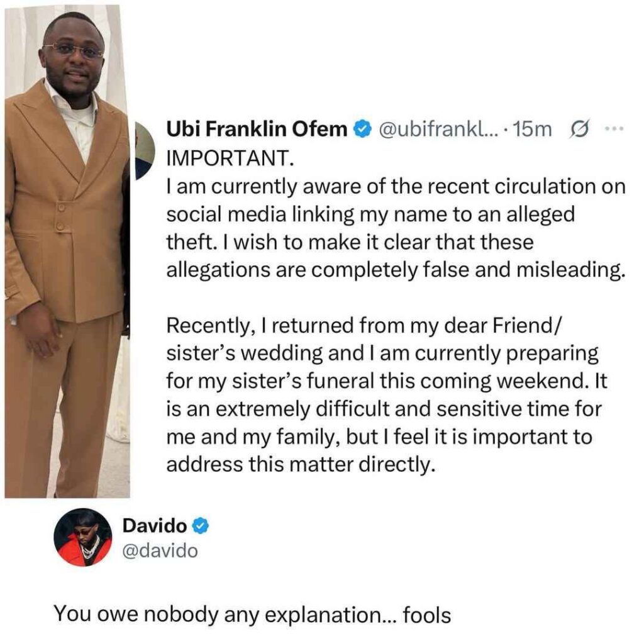Open the photo of man in brown suit

pos(66,252)
